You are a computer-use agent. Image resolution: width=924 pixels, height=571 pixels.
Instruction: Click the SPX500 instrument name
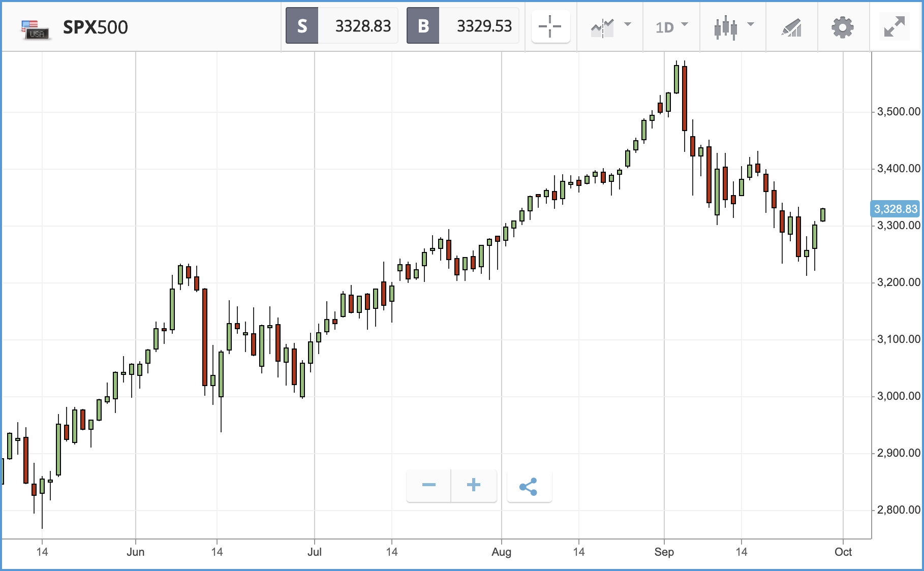click(95, 27)
